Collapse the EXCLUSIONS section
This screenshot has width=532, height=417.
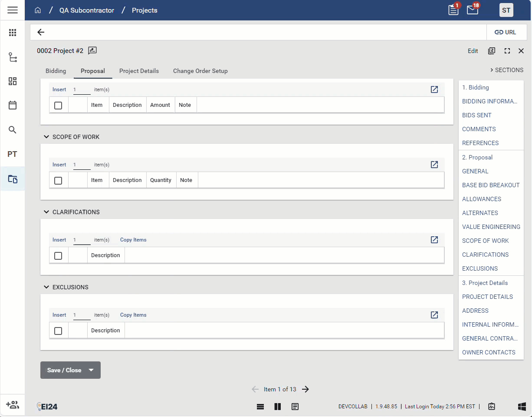[46, 287]
